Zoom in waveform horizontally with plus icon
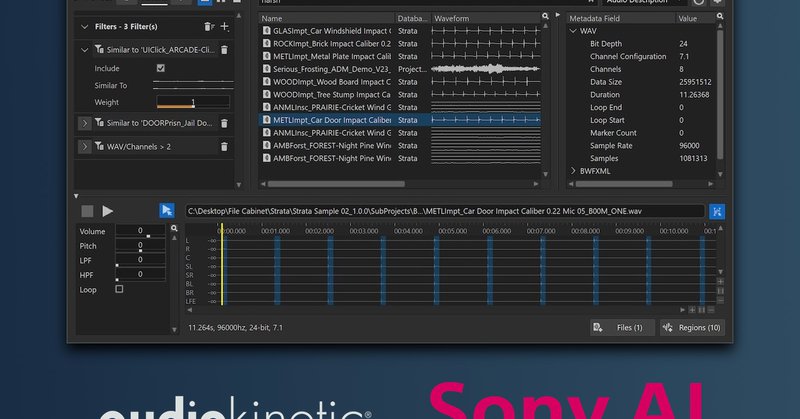Image resolution: width=800 pixels, height=419 pixels. click(692, 310)
